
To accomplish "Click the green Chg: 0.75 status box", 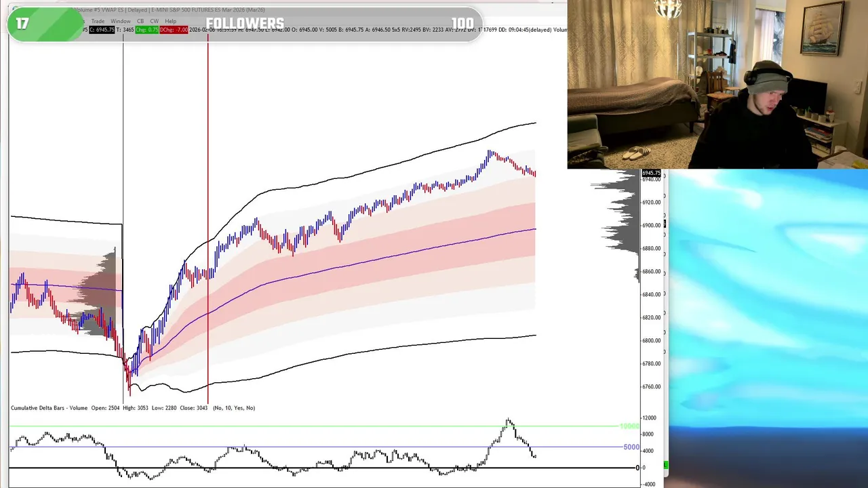I will coord(146,30).
